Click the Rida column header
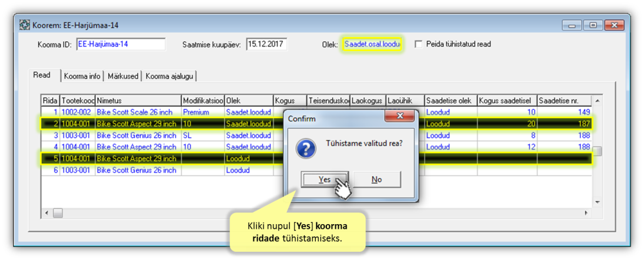644x260 pixels. 51,101
